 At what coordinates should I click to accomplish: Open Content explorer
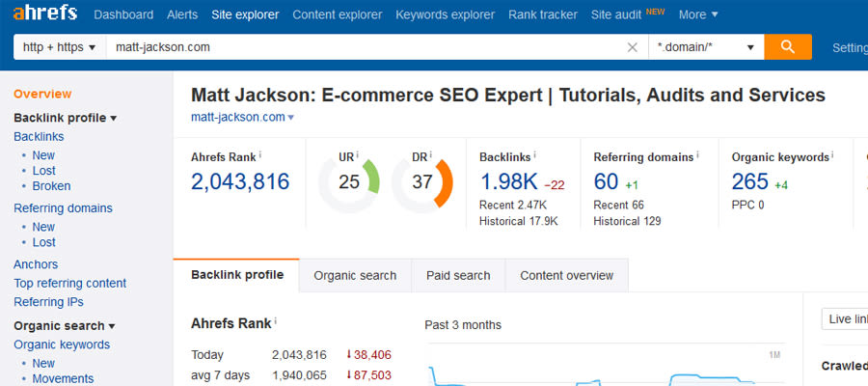coord(338,14)
